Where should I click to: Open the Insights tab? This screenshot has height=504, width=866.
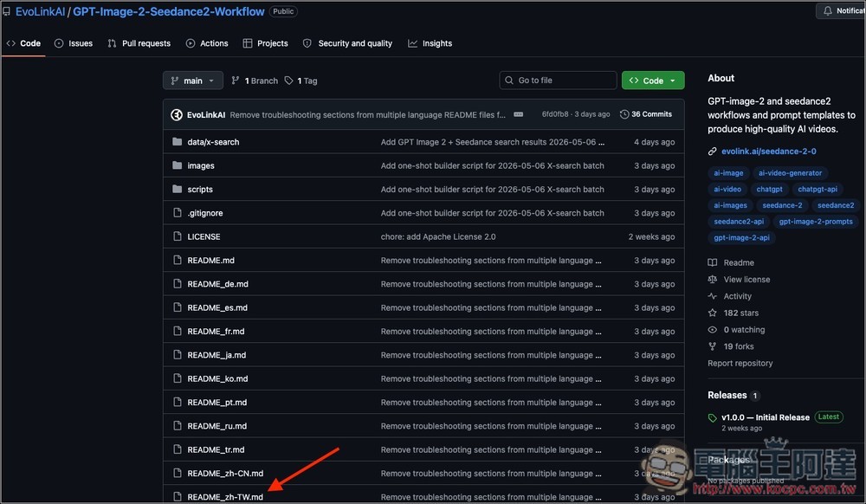[x=430, y=43]
